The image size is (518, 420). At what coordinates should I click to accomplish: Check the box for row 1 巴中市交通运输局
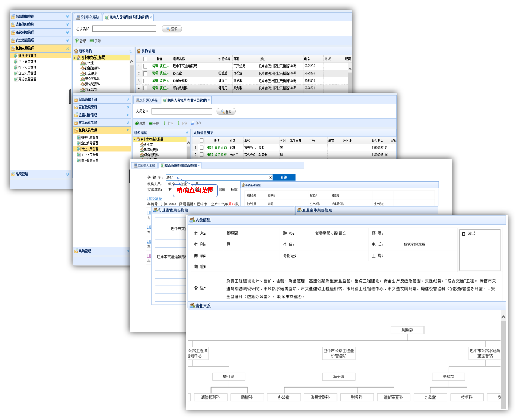pyautogui.click(x=146, y=66)
